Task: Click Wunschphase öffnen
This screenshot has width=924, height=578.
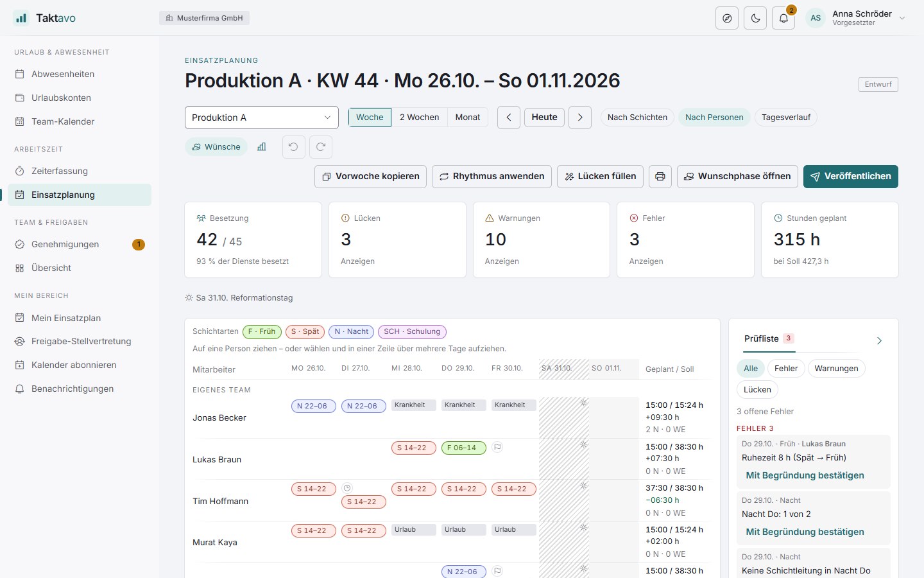Action: tap(737, 177)
